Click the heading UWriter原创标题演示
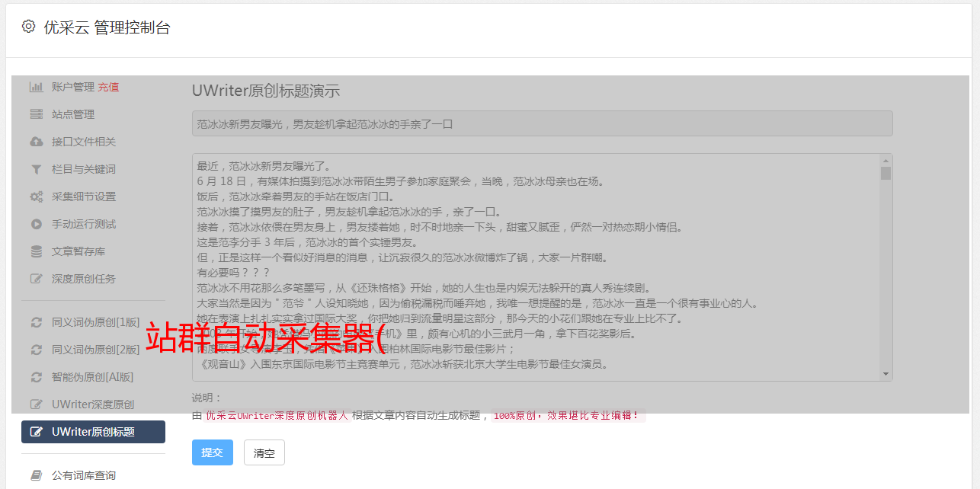The height and width of the screenshot is (489, 980). coord(266,91)
